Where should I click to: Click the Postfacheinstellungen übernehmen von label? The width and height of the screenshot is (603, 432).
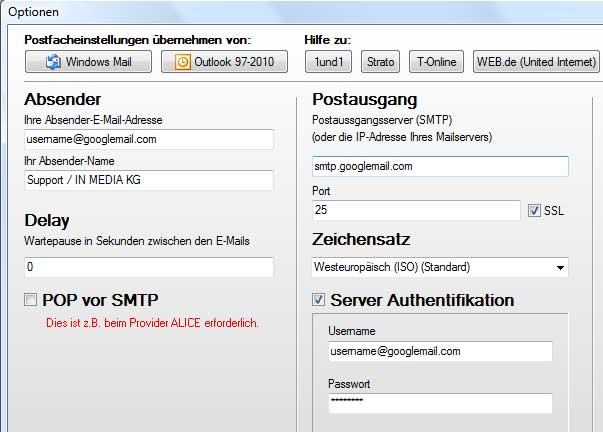137,40
